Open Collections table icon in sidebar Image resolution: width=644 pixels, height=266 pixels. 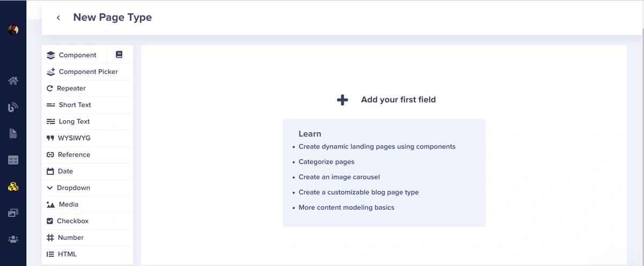pos(13,160)
